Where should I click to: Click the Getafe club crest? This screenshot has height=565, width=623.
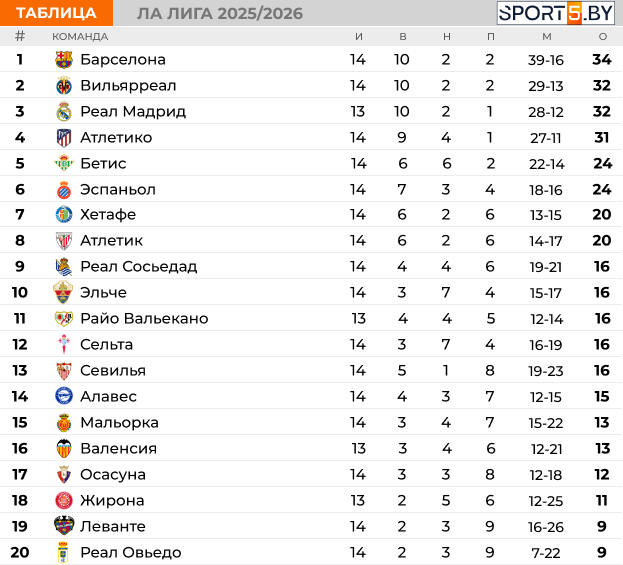[x=64, y=215]
